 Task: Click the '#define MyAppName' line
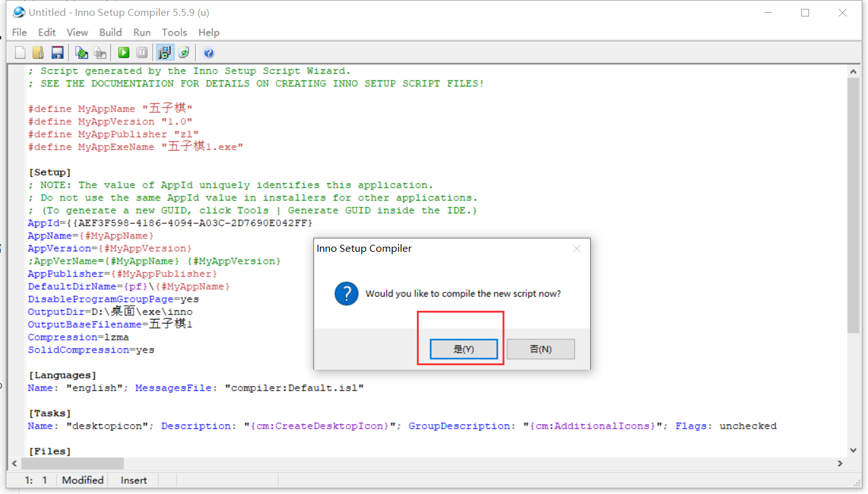(110, 108)
